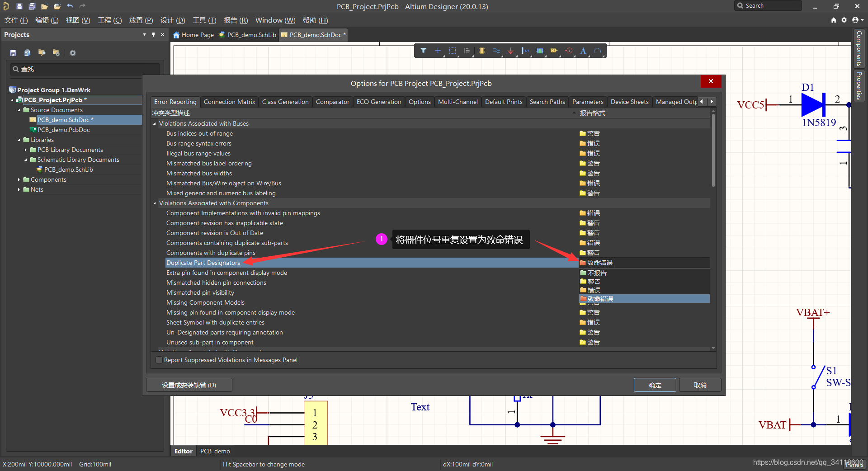The width and height of the screenshot is (868, 471).
Task: Choose 错误 in report mode dropdown list
Action: point(644,290)
